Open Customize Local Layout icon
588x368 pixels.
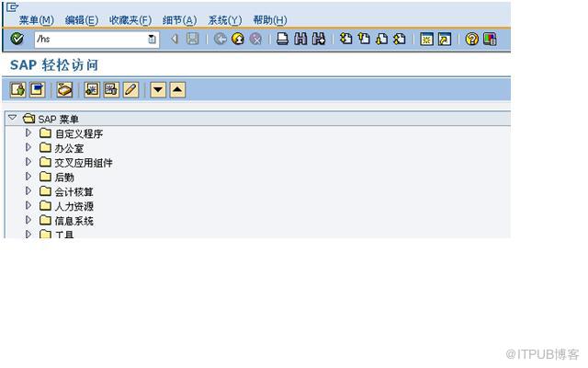pos(490,39)
